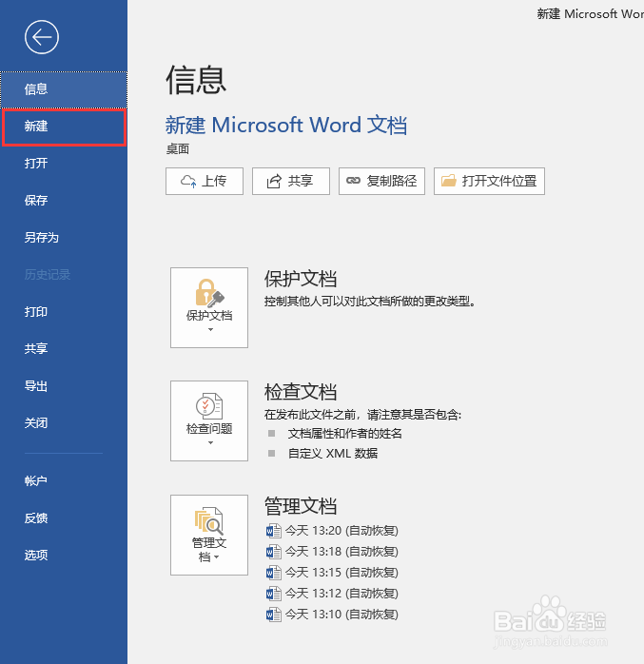The height and width of the screenshot is (664, 644).
Task: Click the 保护文档 section heading
Action: (301, 279)
